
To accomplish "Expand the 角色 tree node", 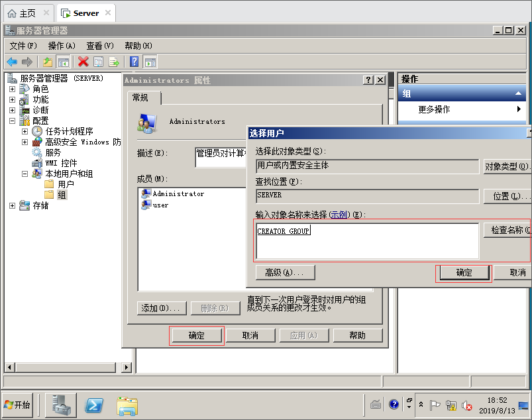I will pyautogui.click(x=12, y=89).
